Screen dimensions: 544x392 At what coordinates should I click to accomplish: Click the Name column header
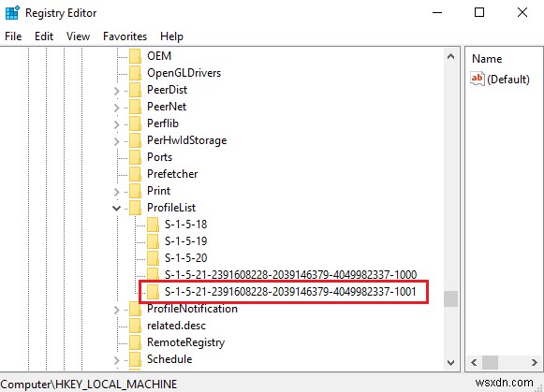coord(487,59)
